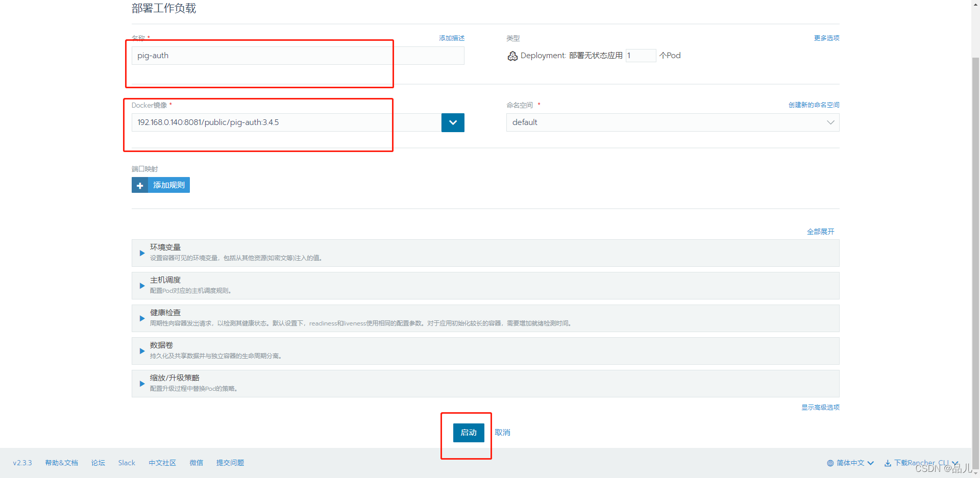
Task: Open the 论坛 footer link
Action: tap(98, 463)
